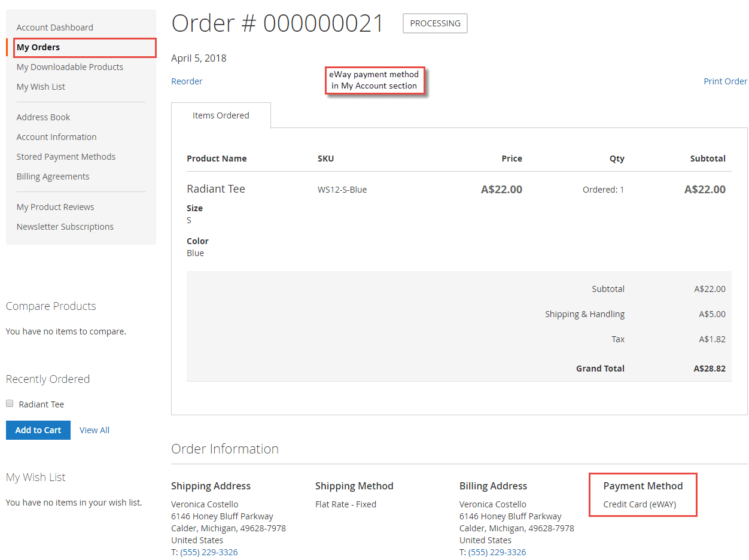Viewport: 749px width, 560px height.
Task: Open Stored Payment Methods
Action: [x=66, y=156]
